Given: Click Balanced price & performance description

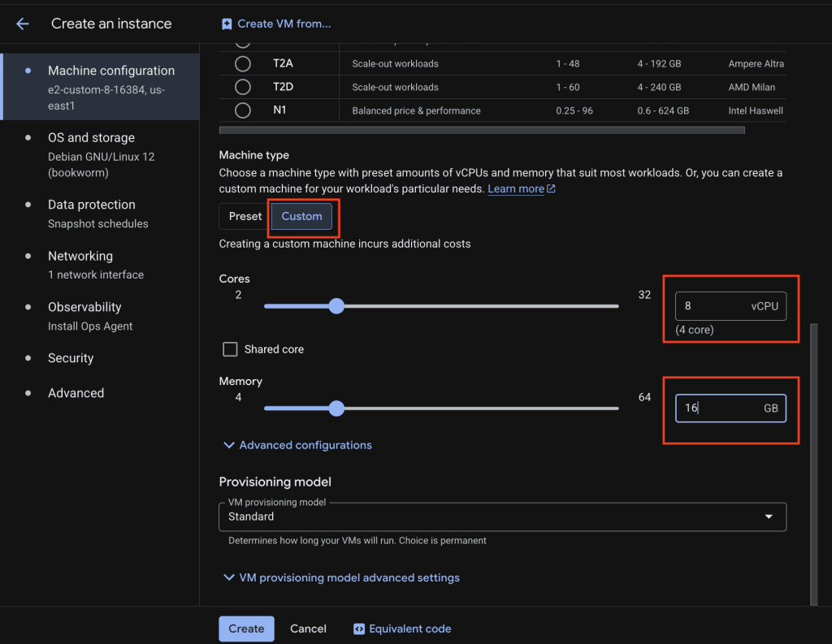Looking at the screenshot, I should (x=416, y=111).
